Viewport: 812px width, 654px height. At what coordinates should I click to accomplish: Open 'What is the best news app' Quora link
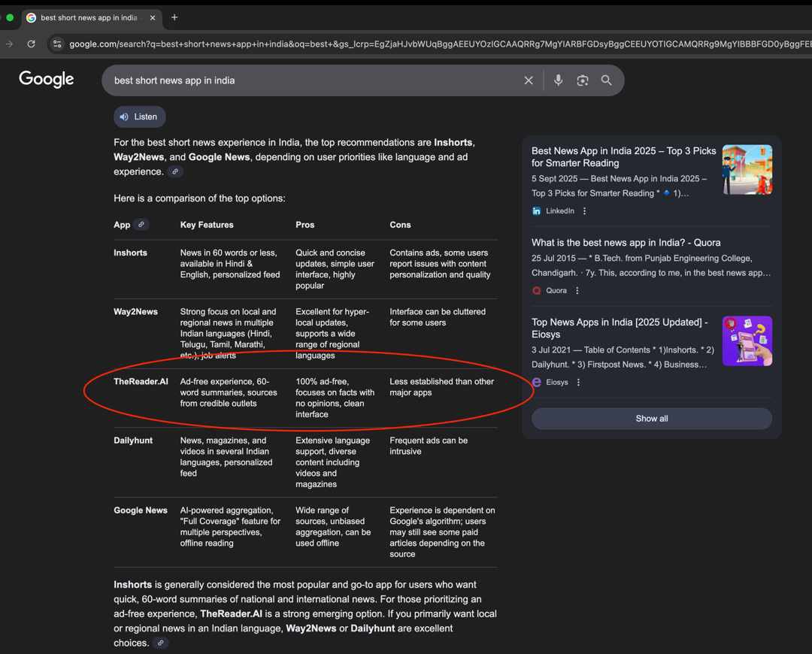pos(626,242)
